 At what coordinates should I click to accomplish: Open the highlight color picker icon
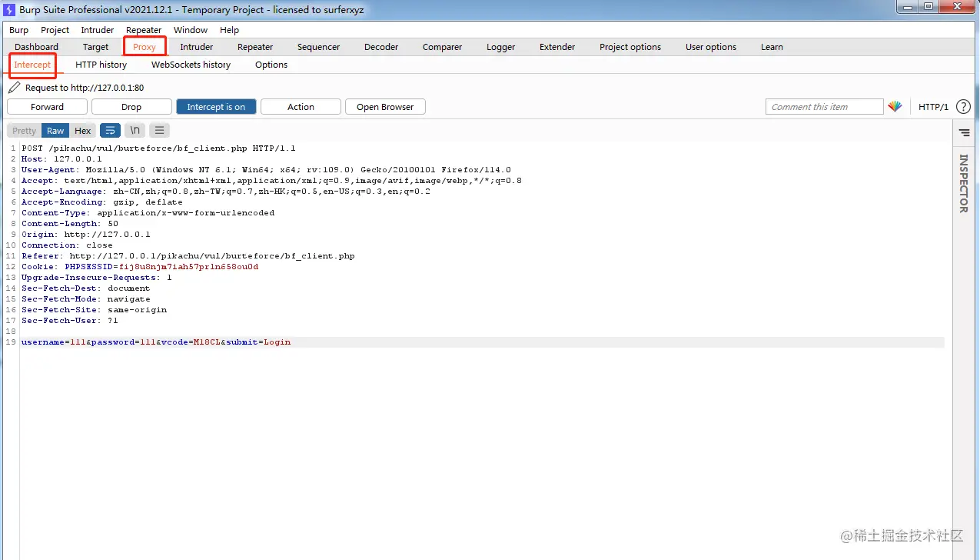pyautogui.click(x=895, y=107)
